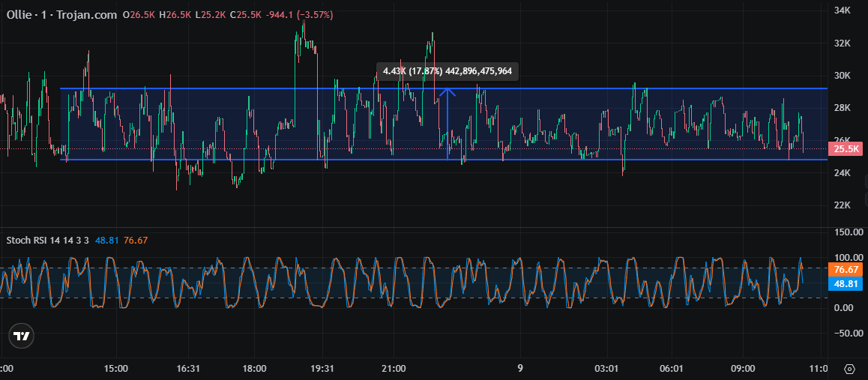868x380 pixels.
Task: Select the Ollie · 1 · Trojan.com symbol title
Action: tap(62, 15)
